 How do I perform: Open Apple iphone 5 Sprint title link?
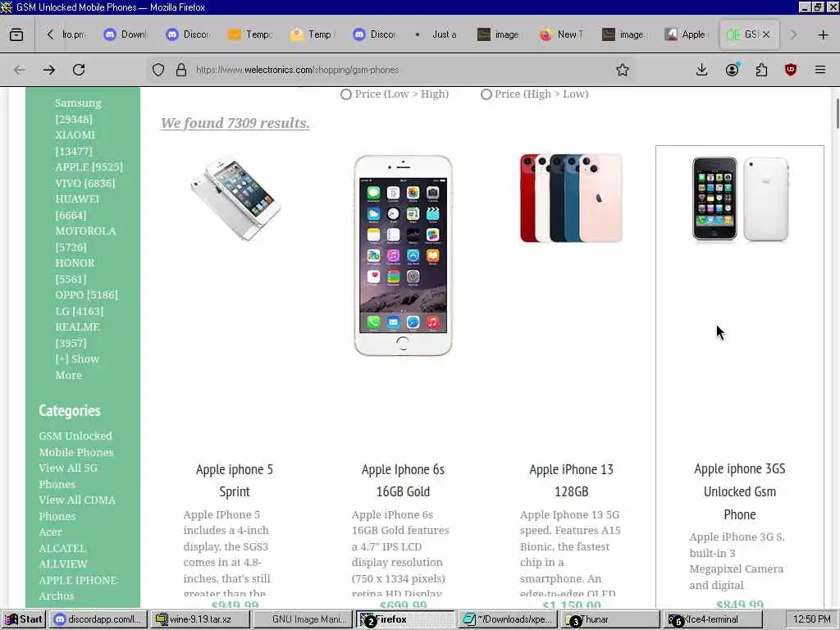[235, 481]
